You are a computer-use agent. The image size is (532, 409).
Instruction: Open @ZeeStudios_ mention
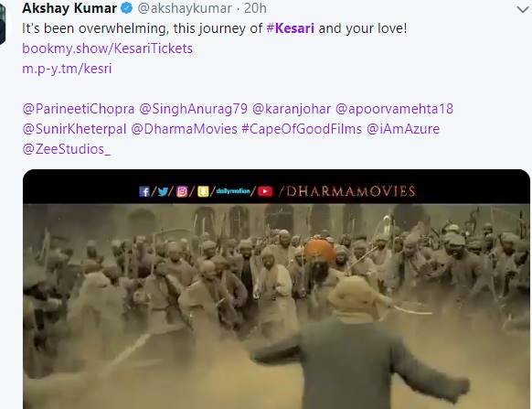click(x=66, y=149)
